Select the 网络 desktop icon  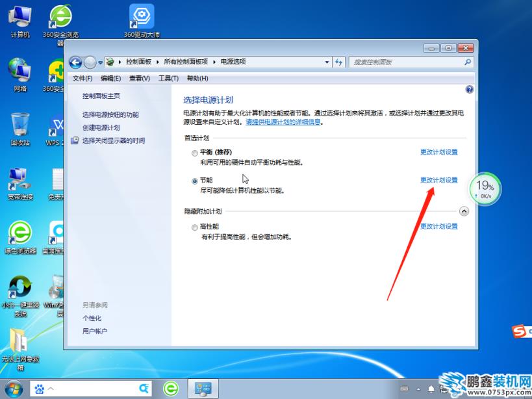pos(20,75)
